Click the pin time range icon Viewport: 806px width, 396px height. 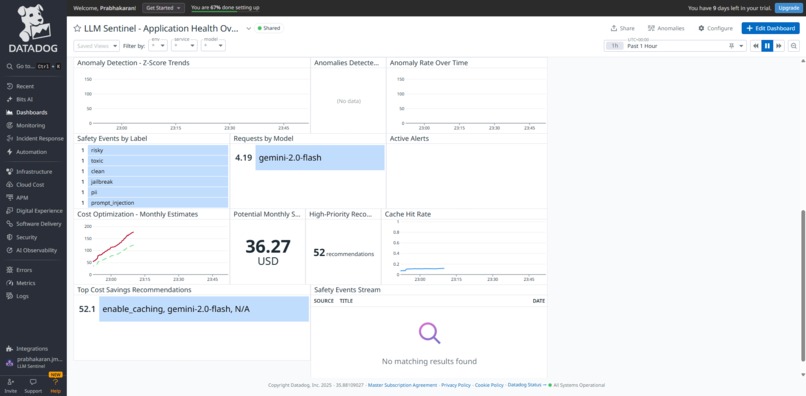point(731,46)
